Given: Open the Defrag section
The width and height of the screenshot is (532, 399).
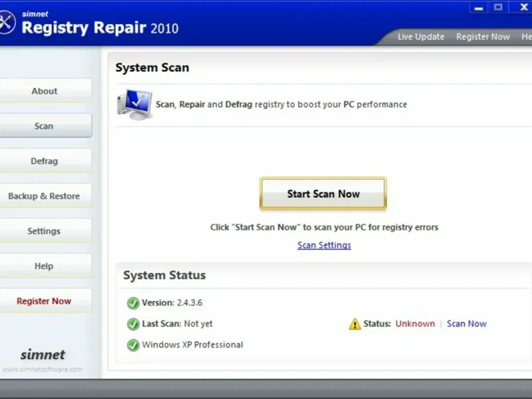Looking at the screenshot, I should coord(45,161).
